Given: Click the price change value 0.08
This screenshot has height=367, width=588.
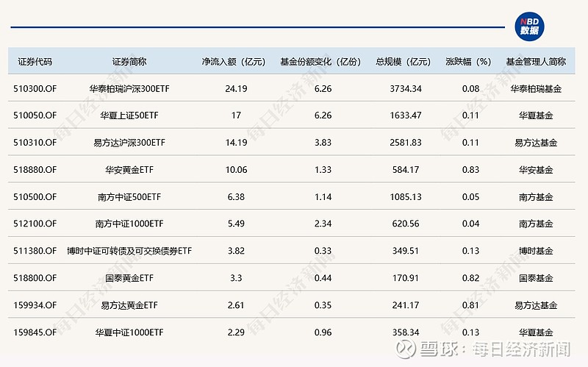Looking at the screenshot, I should click(470, 89).
